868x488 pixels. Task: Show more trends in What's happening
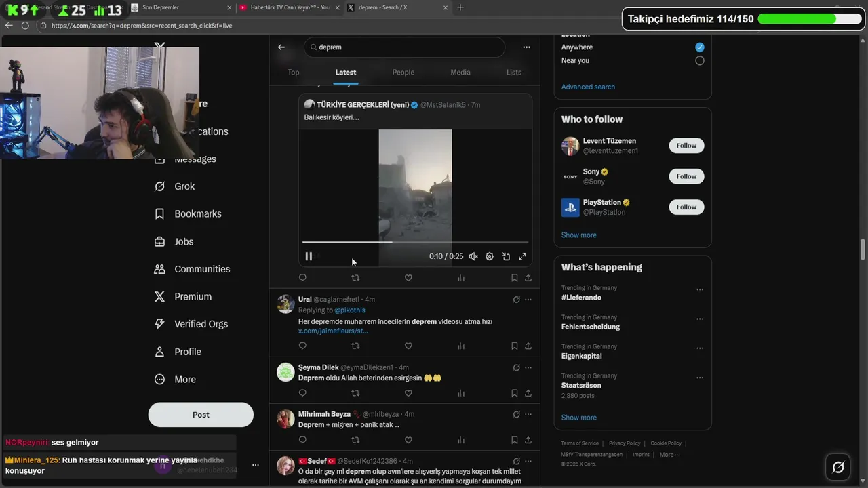pyautogui.click(x=579, y=418)
